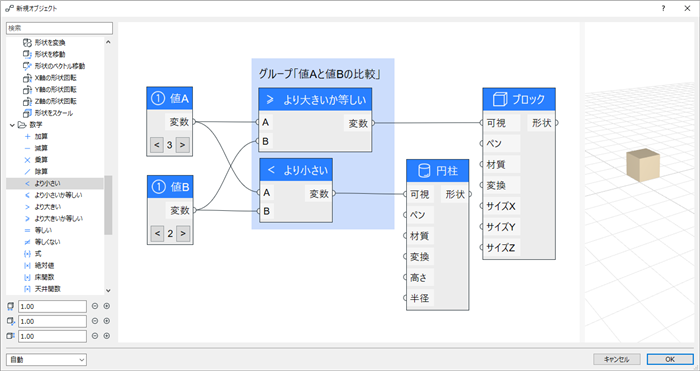Viewport: 700px width, 371px height.
Task: Click the キャンセル button
Action: [x=617, y=359]
